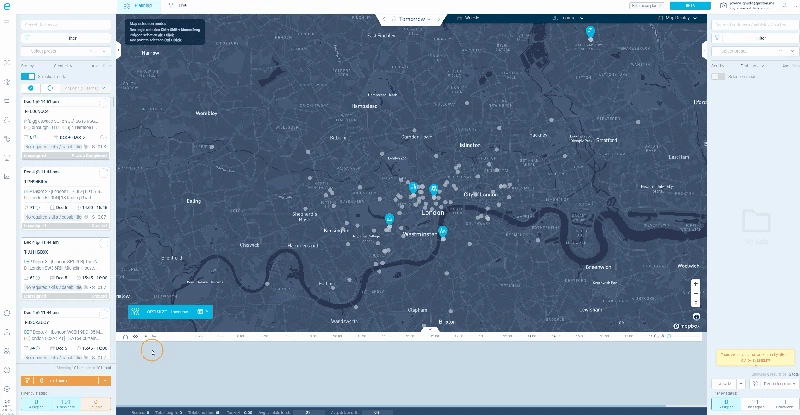800x415 pixels.
Task: Select the highlighted first tab bottom-right
Action: click(x=726, y=404)
